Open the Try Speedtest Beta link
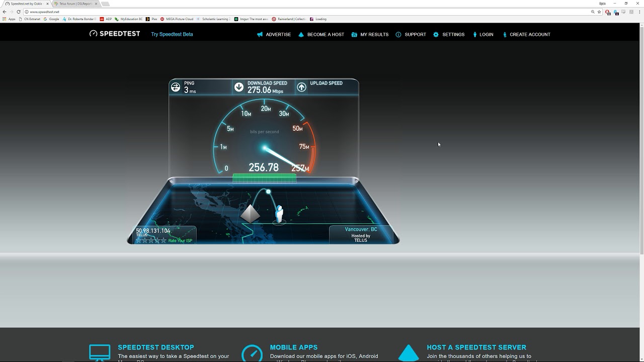Viewport: 644px width, 362px height. coord(172,34)
